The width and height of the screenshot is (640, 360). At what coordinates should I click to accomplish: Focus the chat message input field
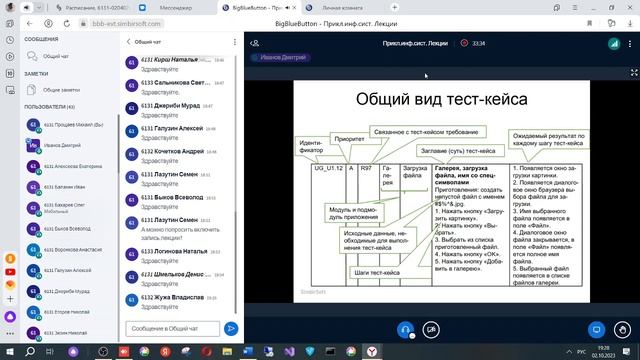[x=173, y=329]
